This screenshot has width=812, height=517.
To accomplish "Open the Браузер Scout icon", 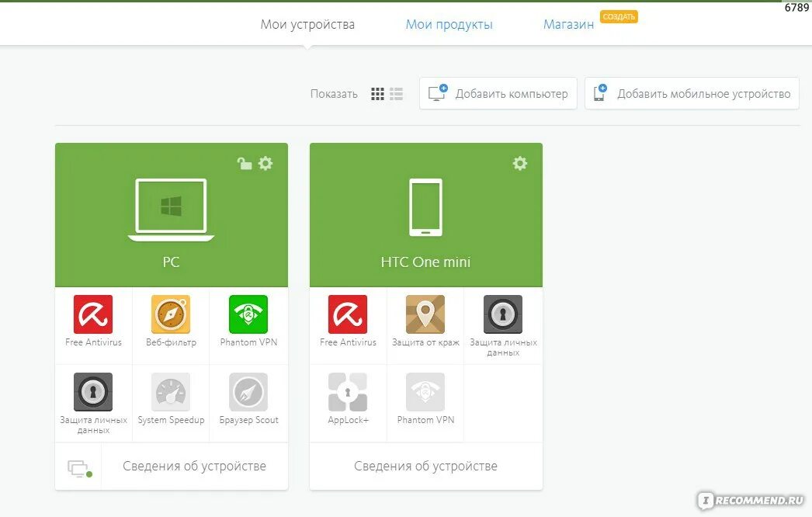I will tap(248, 392).
